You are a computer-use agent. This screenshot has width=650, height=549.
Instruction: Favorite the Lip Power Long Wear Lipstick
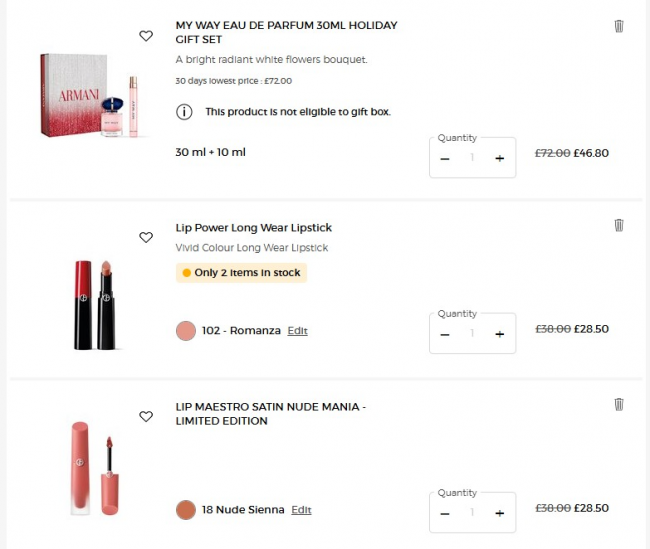point(146,238)
